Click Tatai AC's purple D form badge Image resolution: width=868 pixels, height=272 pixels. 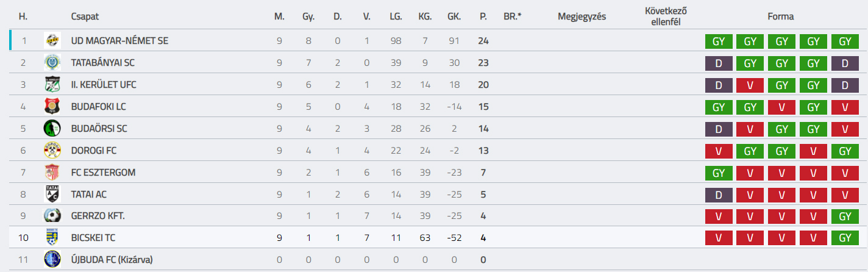click(x=719, y=195)
